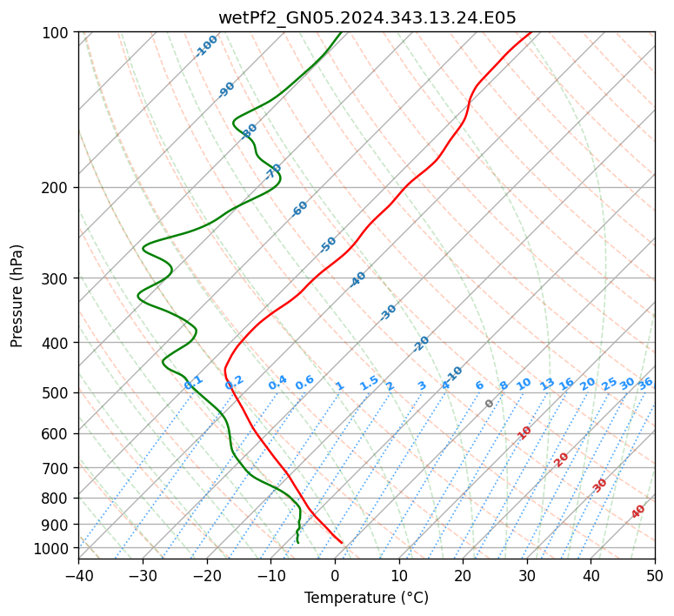674x616 pixels.
Task: Click the 'Pressure (hPa)' axis label
Action: [x=17, y=296]
